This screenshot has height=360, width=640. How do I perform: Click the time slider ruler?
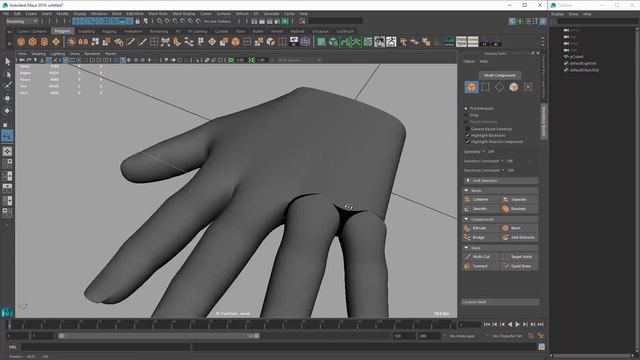click(231, 324)
